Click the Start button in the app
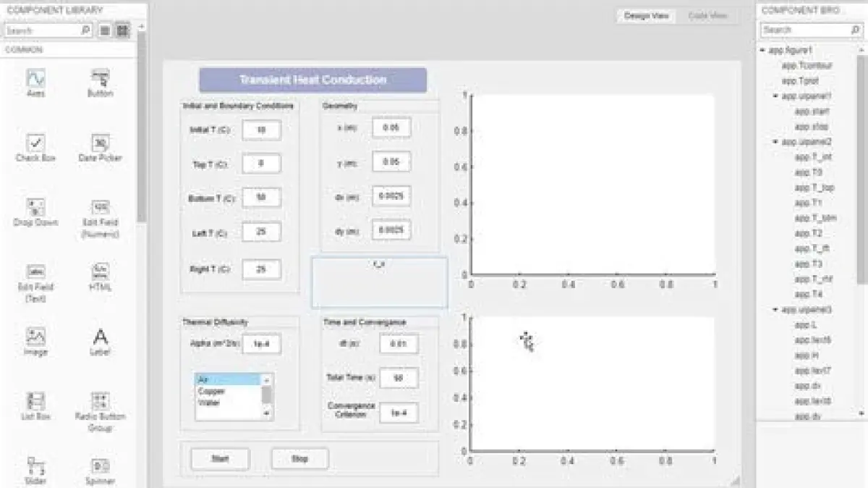 [x=220, y=458]
